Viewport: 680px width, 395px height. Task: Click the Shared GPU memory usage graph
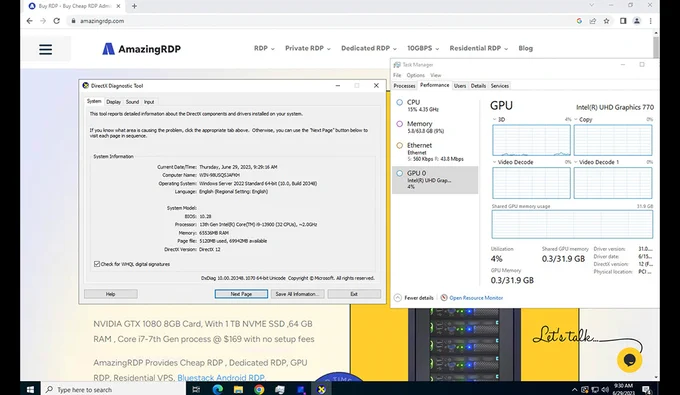(x=572, y=224)
